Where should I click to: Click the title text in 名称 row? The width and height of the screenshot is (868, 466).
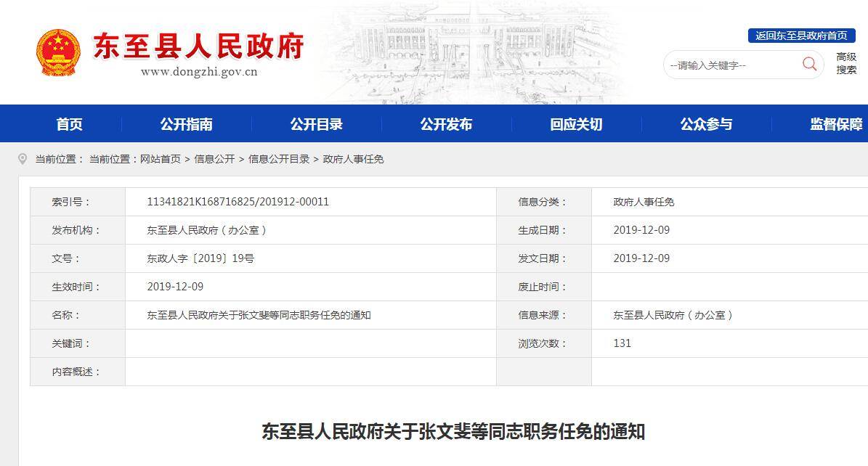click(259, 315)
